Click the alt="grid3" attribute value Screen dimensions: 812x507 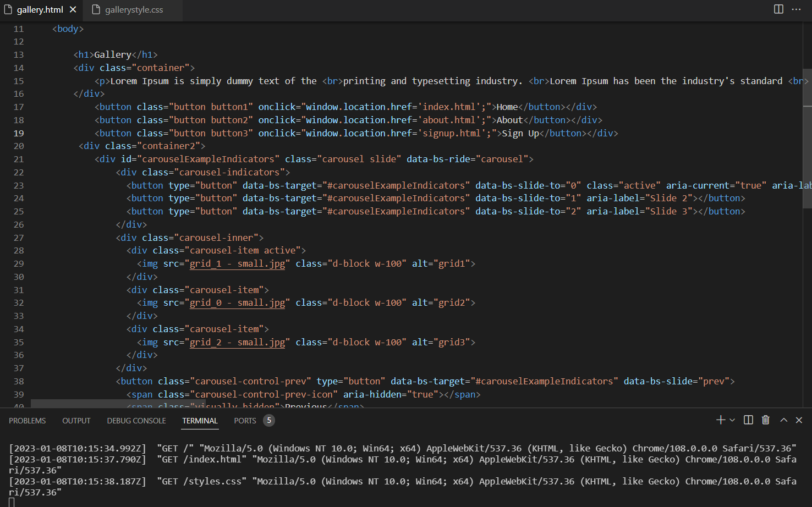tap(452, 342)
